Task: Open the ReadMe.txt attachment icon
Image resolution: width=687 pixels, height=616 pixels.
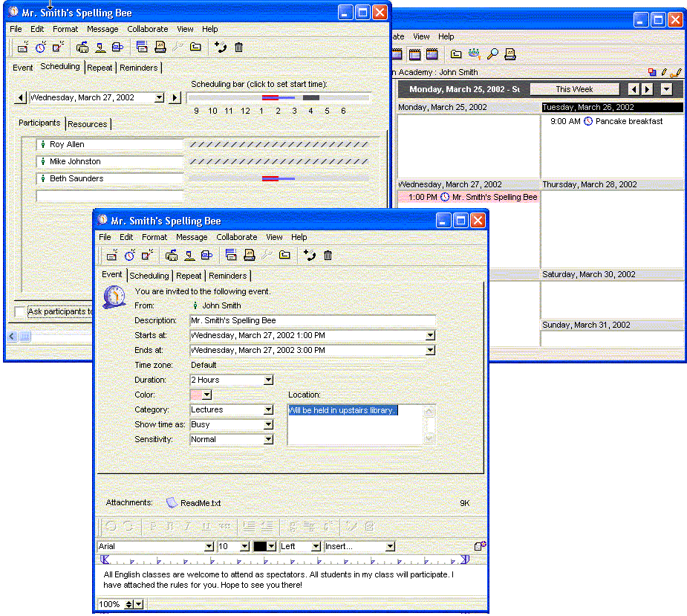Action: pyautogui.click(x=172, y=503)
